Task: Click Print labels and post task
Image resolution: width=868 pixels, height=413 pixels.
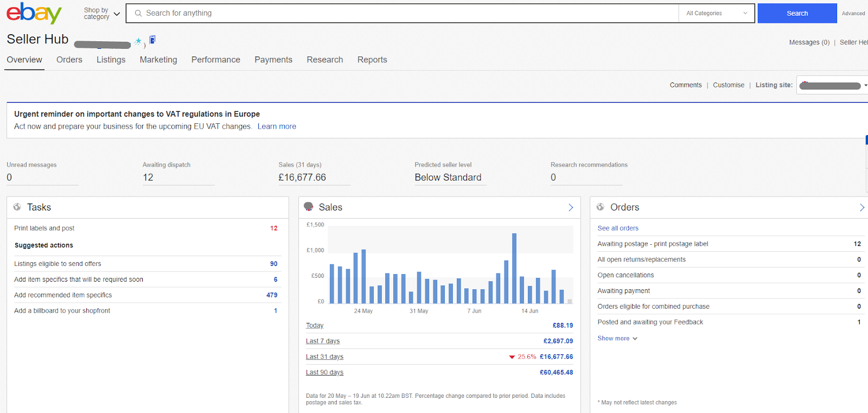Action: [x=44, y=228]
